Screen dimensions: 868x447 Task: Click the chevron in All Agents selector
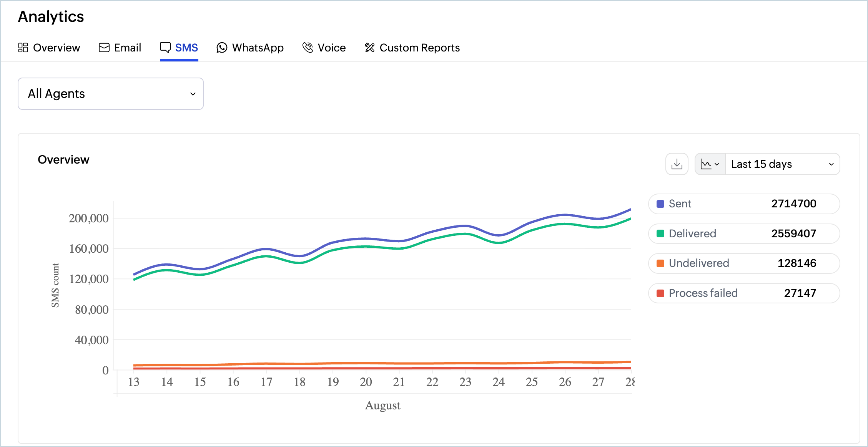point(193,94)
